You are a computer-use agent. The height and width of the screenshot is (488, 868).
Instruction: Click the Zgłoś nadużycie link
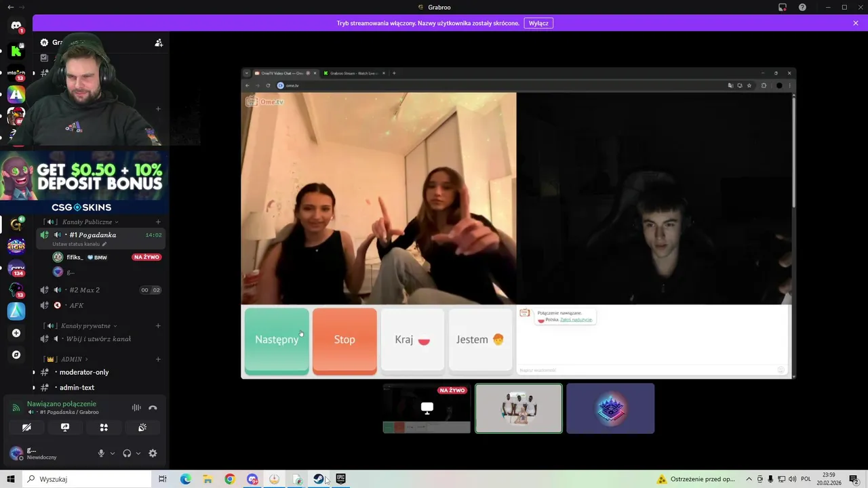[x=576, y=319]
